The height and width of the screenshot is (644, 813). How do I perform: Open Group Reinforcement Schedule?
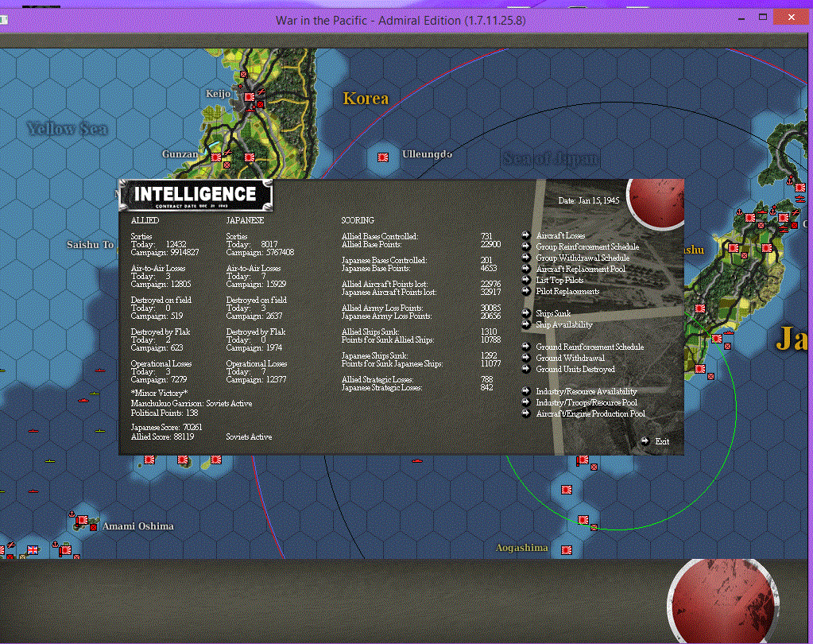pos(587,246)
